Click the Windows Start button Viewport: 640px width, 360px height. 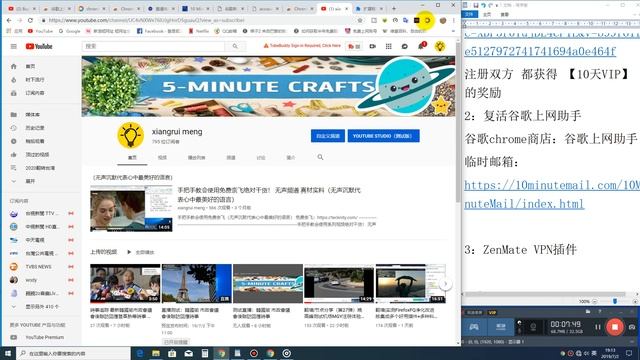click(8, 353)
